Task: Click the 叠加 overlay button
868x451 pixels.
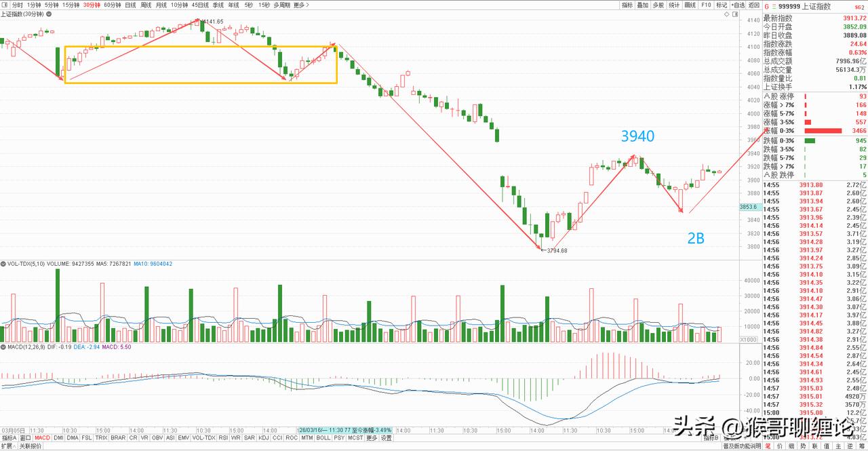Action: coord(643,5)
